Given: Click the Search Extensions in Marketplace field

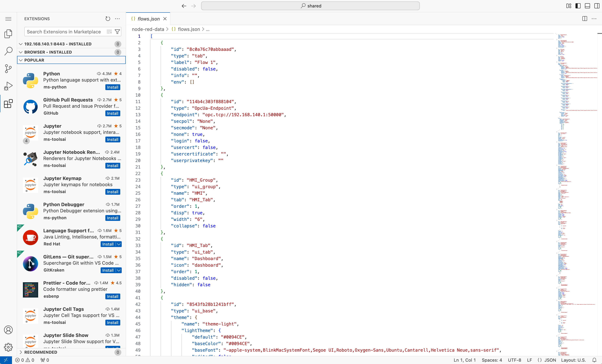Looking at the screenshot, I should [64, 32].
